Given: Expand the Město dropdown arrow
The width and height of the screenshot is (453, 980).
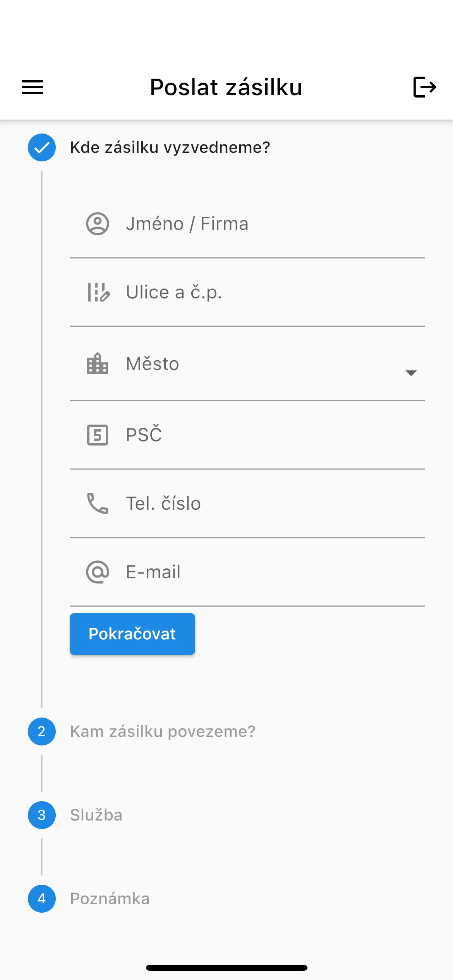Looking at the screenshot, I should tap(411, 373).
